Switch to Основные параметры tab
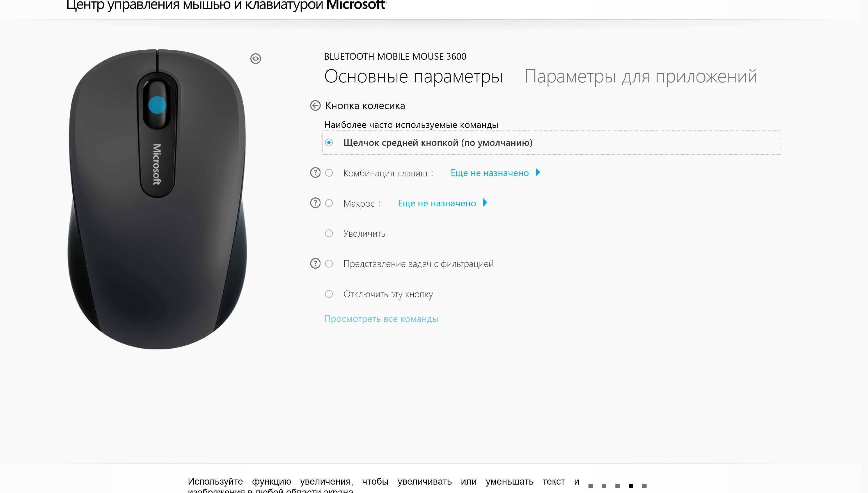The width and height of the screenshot is (868, 493). (x=413, y=76)
